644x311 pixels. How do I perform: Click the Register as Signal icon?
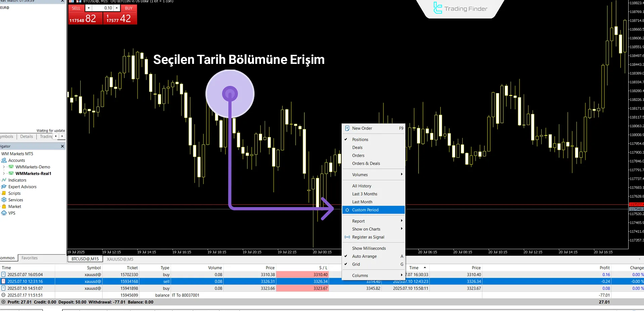coord(347,237)
